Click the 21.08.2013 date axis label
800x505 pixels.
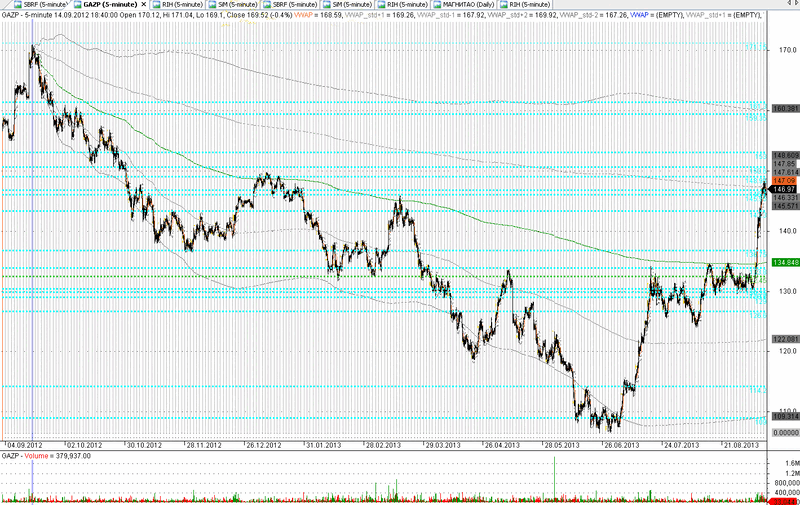point(741,445)
